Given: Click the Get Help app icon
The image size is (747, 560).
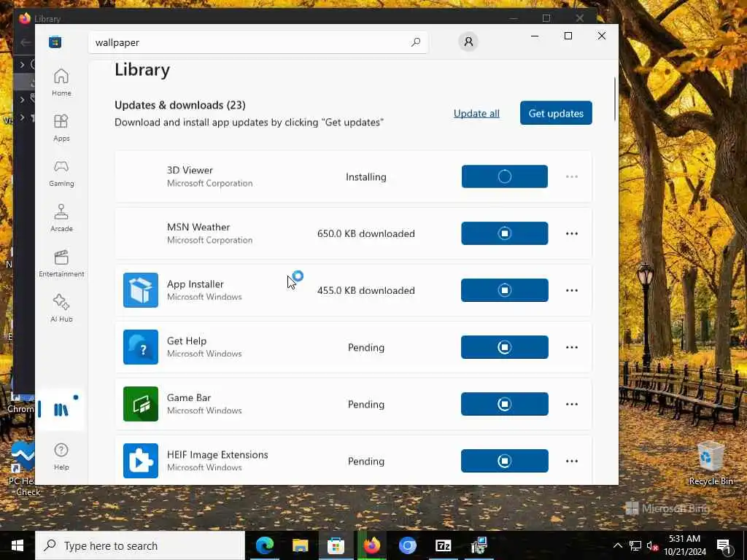Looking at the screenshot, I should [x=141, y=347].
